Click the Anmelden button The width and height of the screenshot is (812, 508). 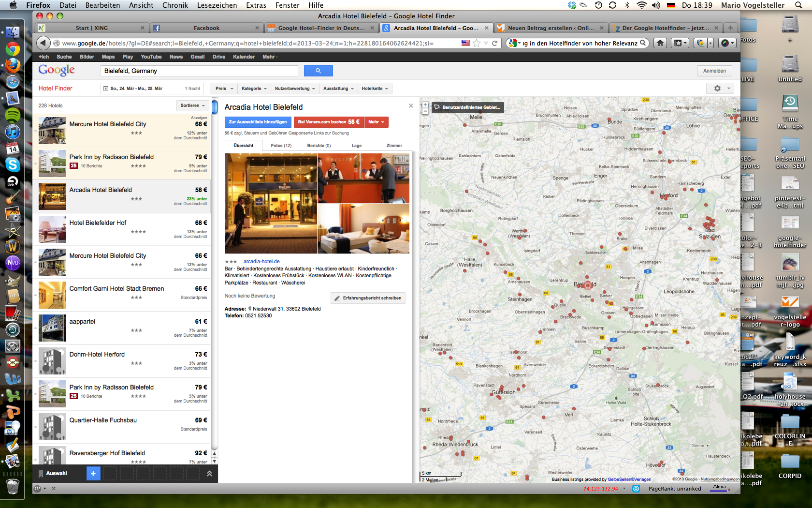click(x=714, y=71)
